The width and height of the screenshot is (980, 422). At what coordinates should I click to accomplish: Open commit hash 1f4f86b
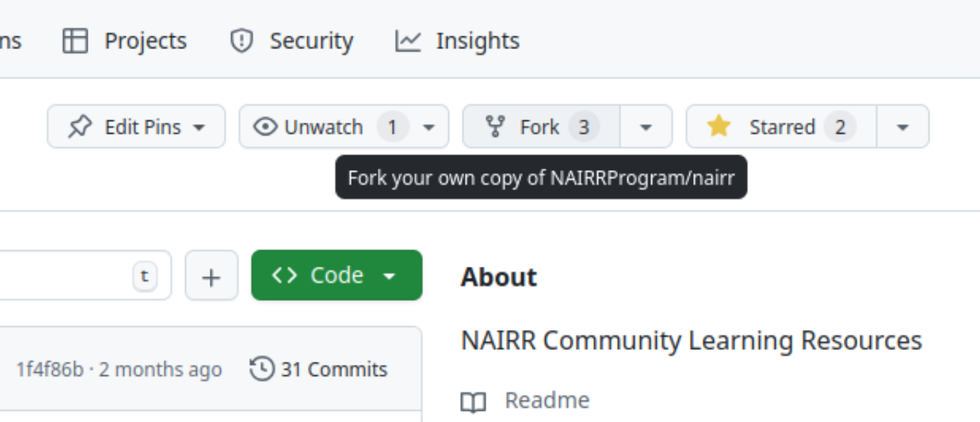tap(50, 369)
